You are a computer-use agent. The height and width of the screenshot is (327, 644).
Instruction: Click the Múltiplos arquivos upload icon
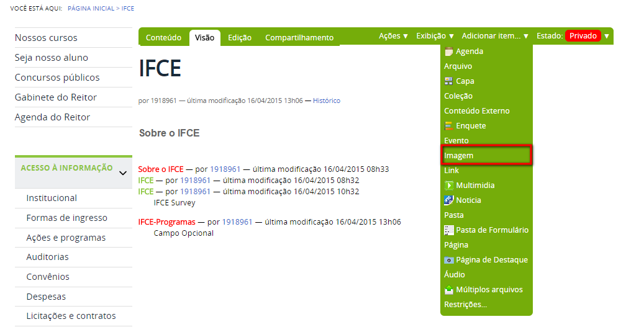coord(448,290)
